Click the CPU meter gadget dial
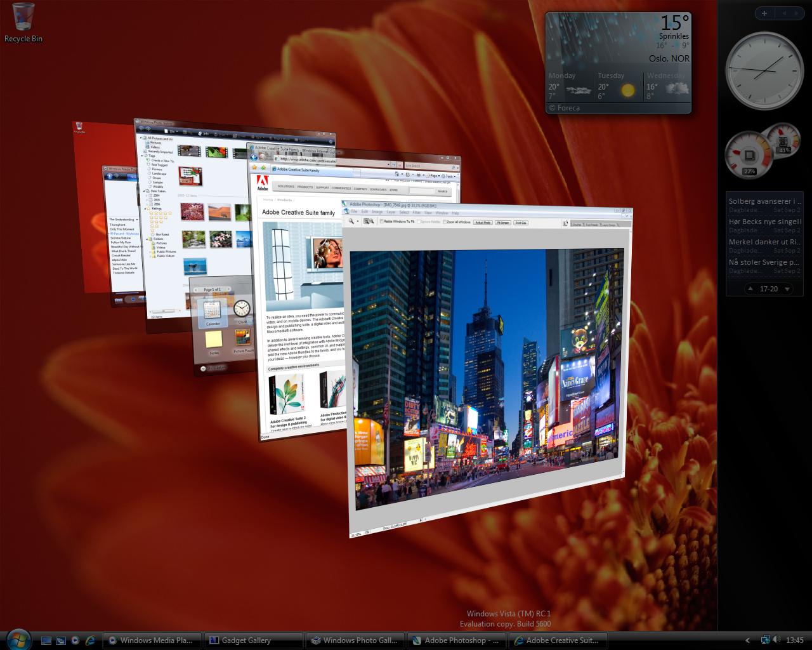 (749, 155)
